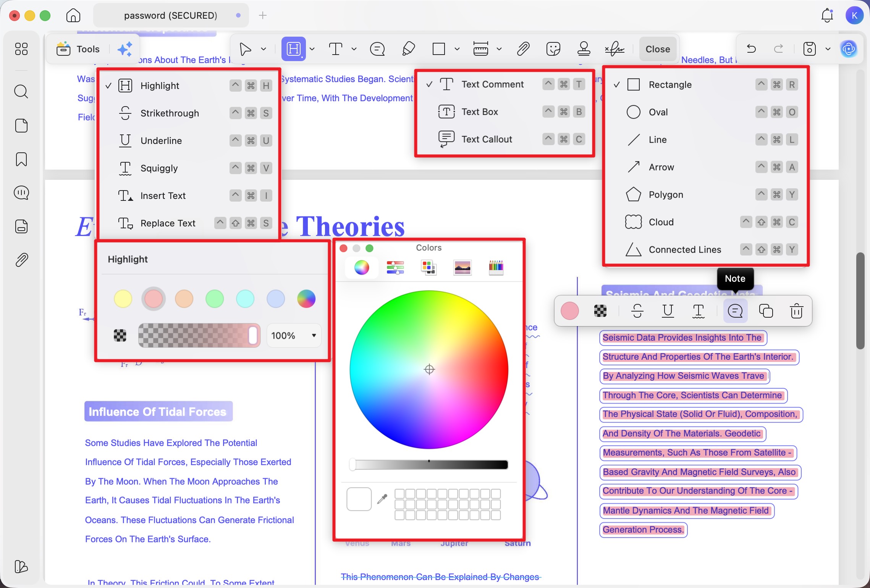This screenshot has height=588, width=870.
Task: Choose Oval from shapes menu
Action: click(x=706, y=112)
